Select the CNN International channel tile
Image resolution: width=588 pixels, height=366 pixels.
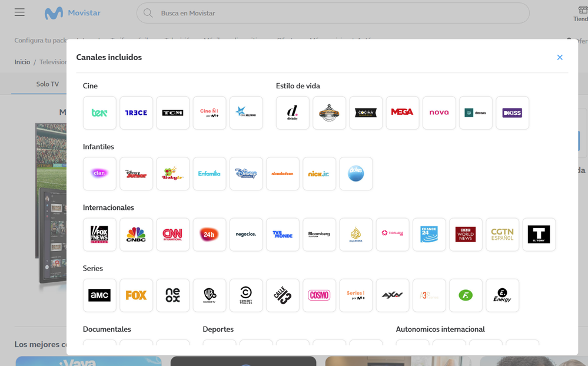click(x=172, y=235)
